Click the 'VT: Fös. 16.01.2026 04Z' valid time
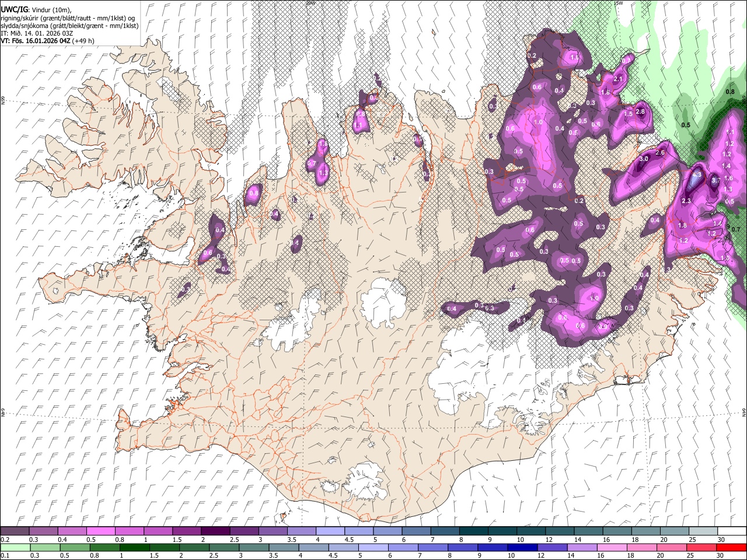This screenshot has width=747, height=560. point(36,41)
